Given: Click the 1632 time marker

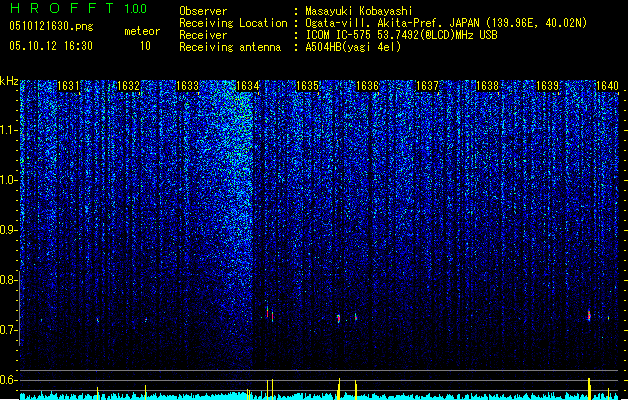Looking at the screenshot, I should click(x=128, y=86).
